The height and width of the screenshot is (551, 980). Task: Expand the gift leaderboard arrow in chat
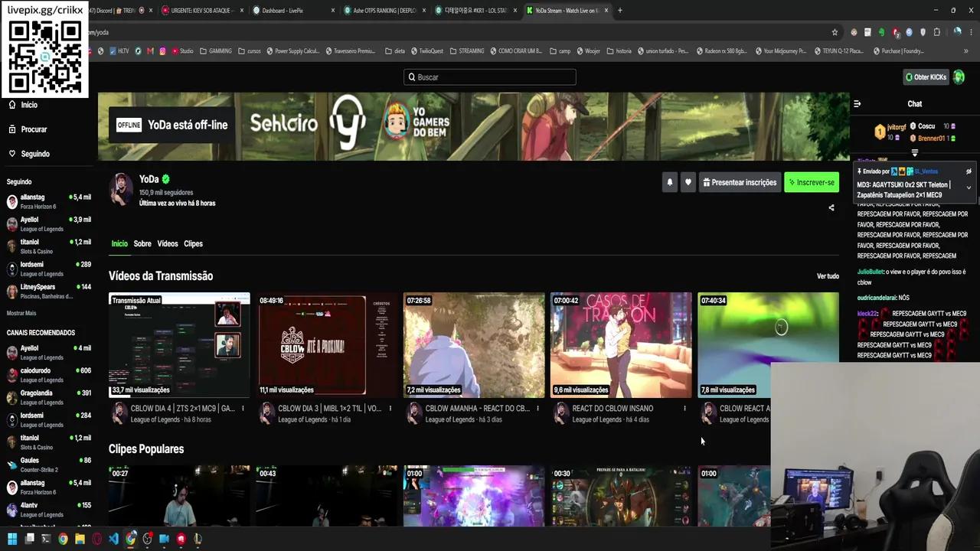(x=914, y=153)
